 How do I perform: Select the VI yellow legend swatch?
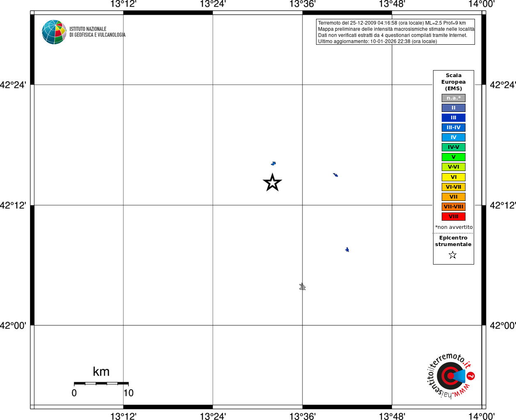454,177
